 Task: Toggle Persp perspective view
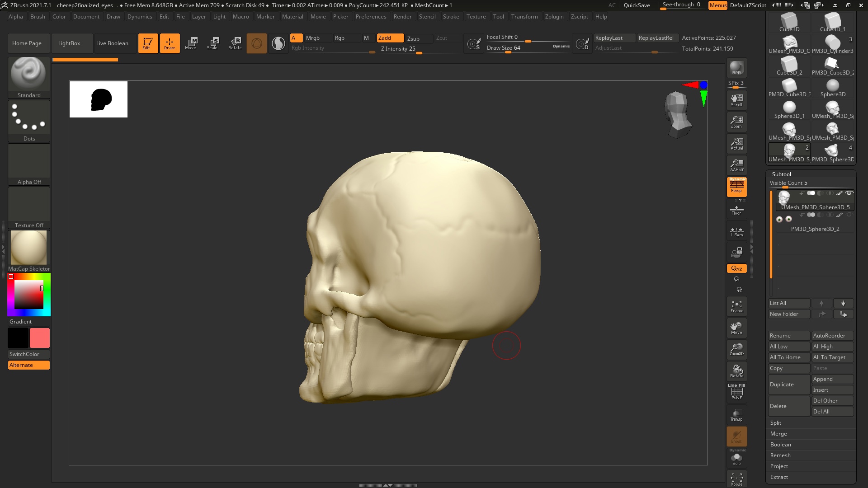pos(736,187)
